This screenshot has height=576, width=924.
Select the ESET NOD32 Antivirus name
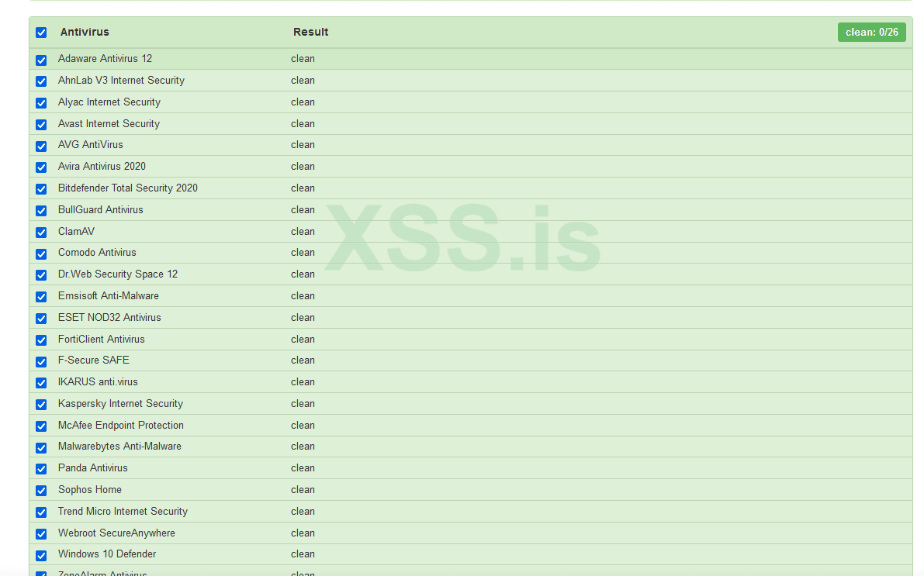tap(109, 317)
